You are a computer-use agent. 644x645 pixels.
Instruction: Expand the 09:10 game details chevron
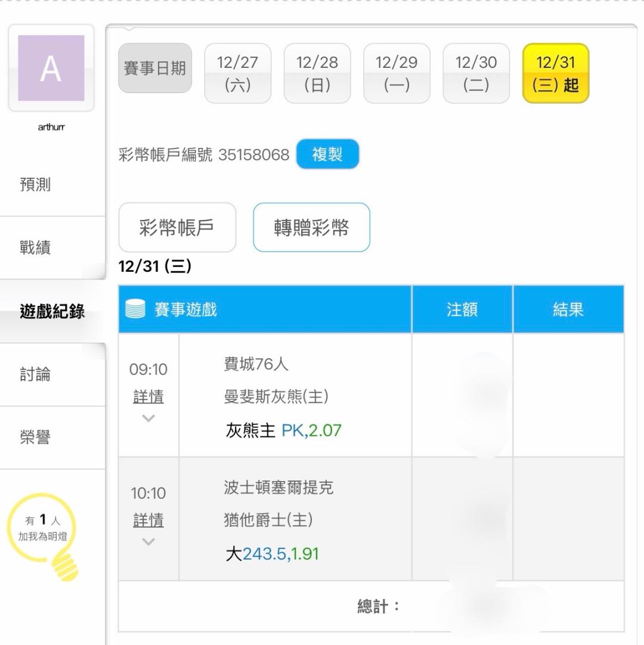tap(148, 418)
